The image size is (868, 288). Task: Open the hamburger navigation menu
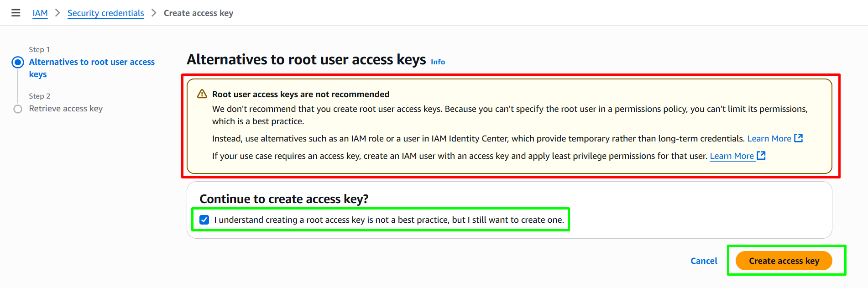tap(16, 13)
